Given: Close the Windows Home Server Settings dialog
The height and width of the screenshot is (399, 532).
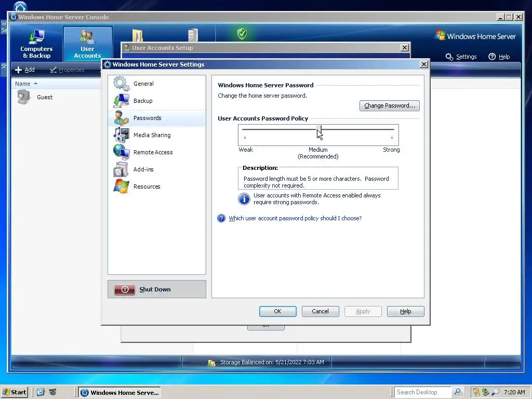Looking at the screenshot, I should 424,64.
